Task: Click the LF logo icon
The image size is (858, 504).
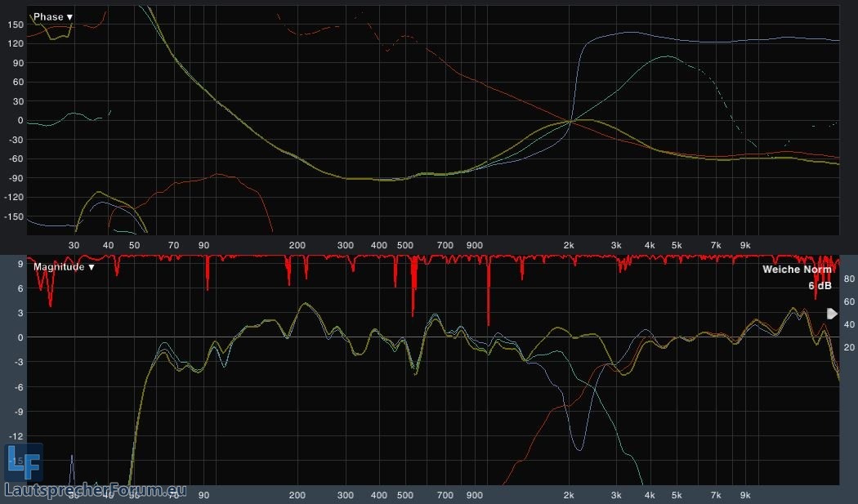Action: tap(22, 462)
